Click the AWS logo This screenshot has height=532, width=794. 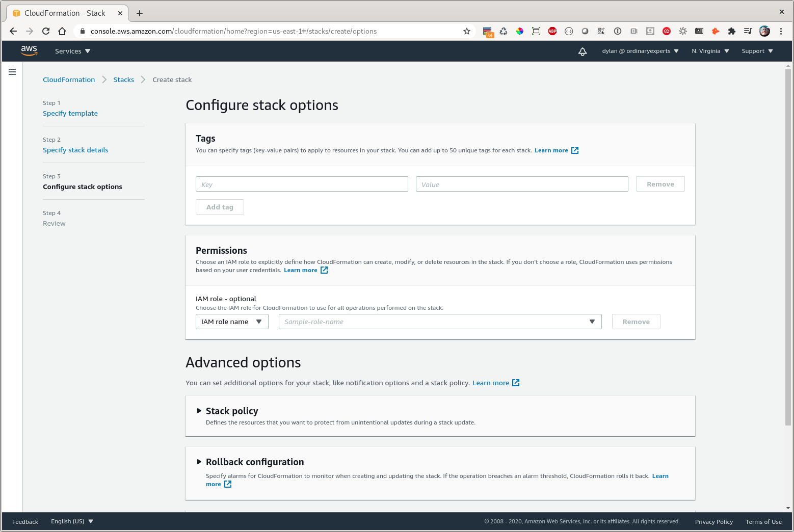click(29, 51)
